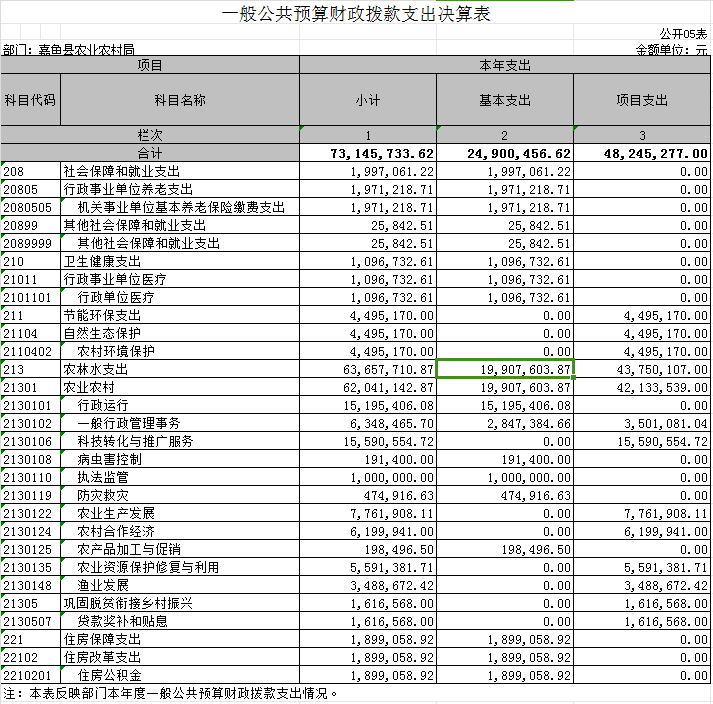Click the 项目支出 column header

tap(642, 100)
